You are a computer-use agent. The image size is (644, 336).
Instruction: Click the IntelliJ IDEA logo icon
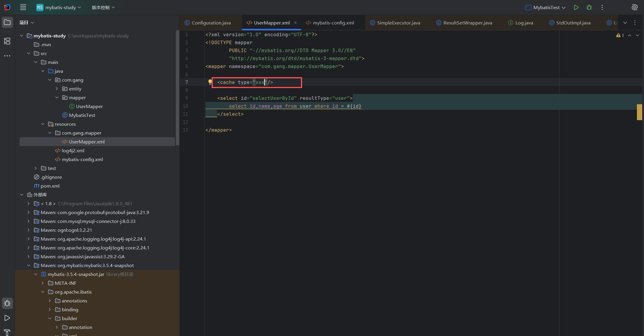pos(7,7)
